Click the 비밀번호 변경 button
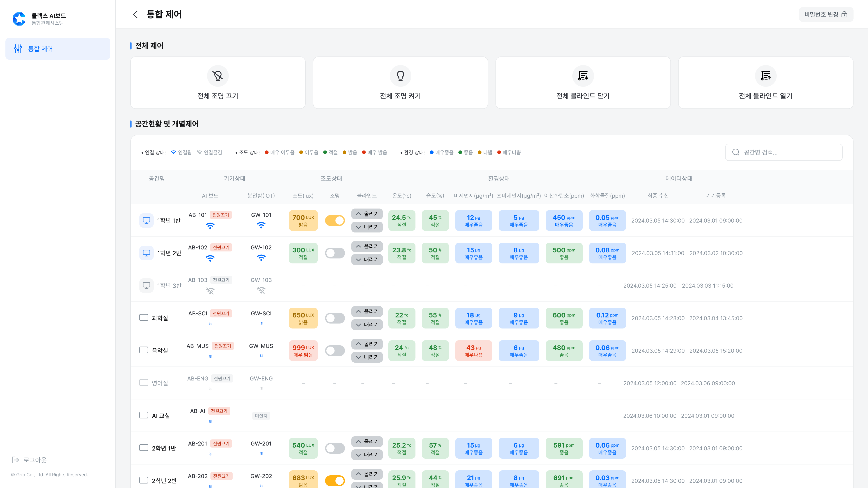The image size is (868, 488). [826, 14]
